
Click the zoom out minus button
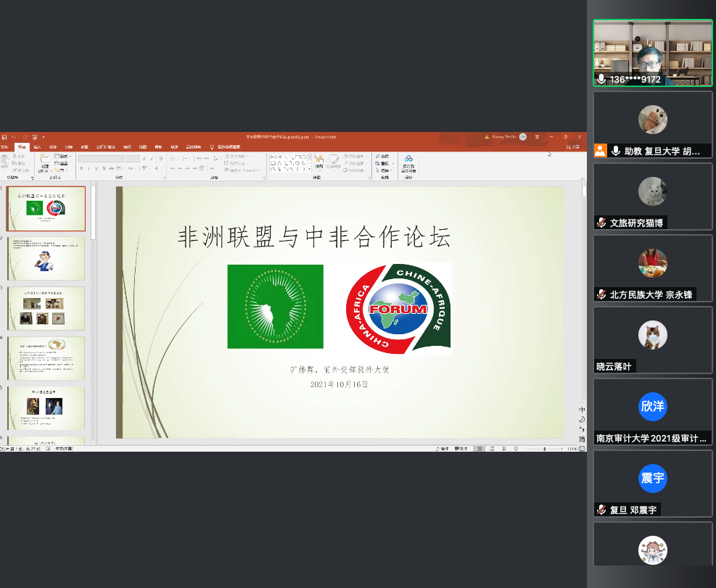point(526,449)
